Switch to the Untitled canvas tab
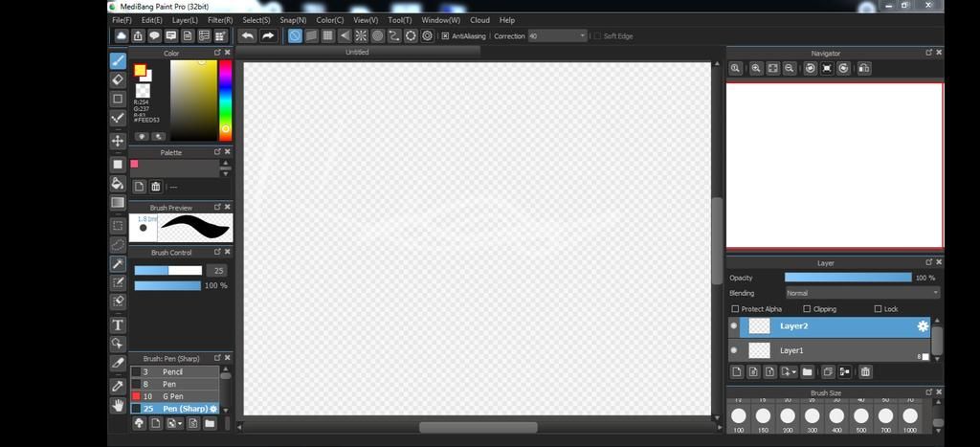This screenshot has height=447, width=980. point(358,52)
